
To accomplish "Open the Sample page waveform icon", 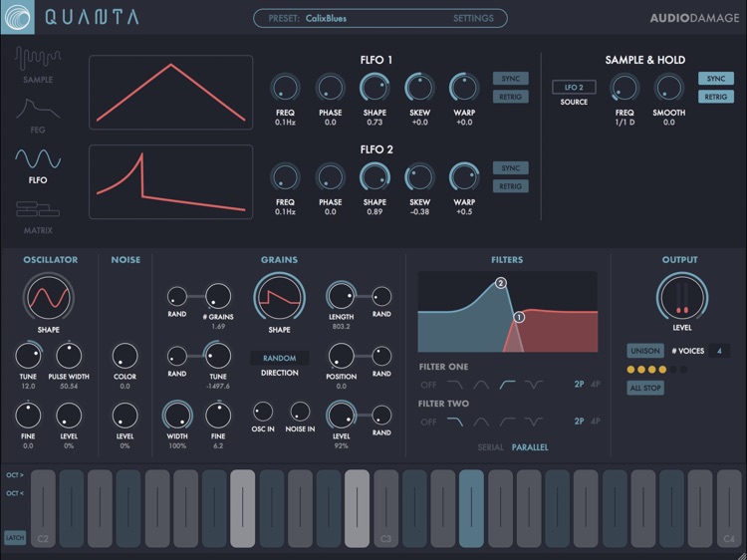I will [38, 59].
